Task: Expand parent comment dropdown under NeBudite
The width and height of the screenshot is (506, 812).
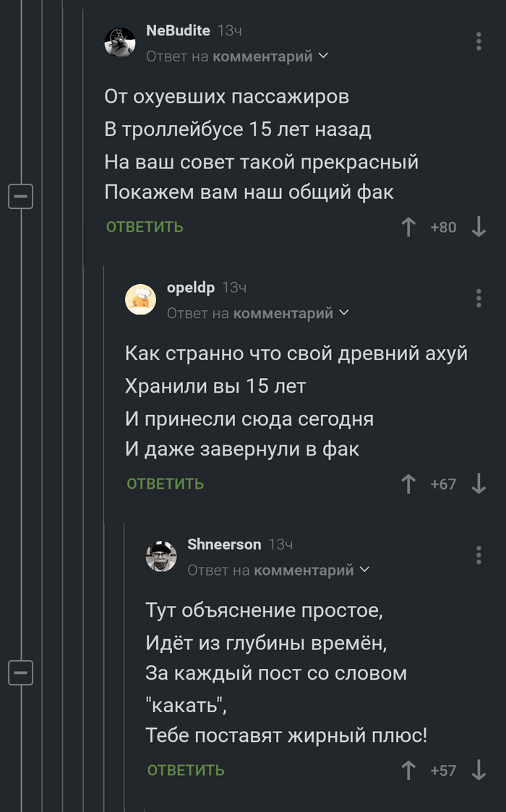Action: (x=323, y=56)
